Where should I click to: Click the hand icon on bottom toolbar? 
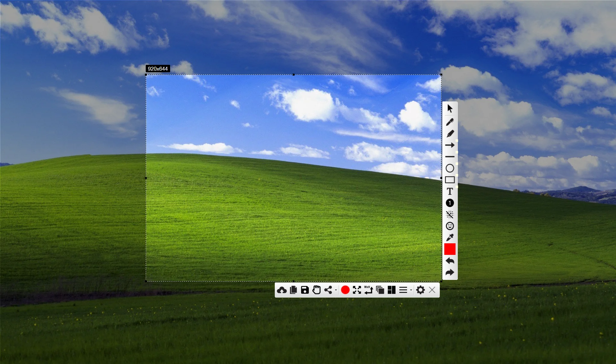pyautogui.click(x=317, y=290)
